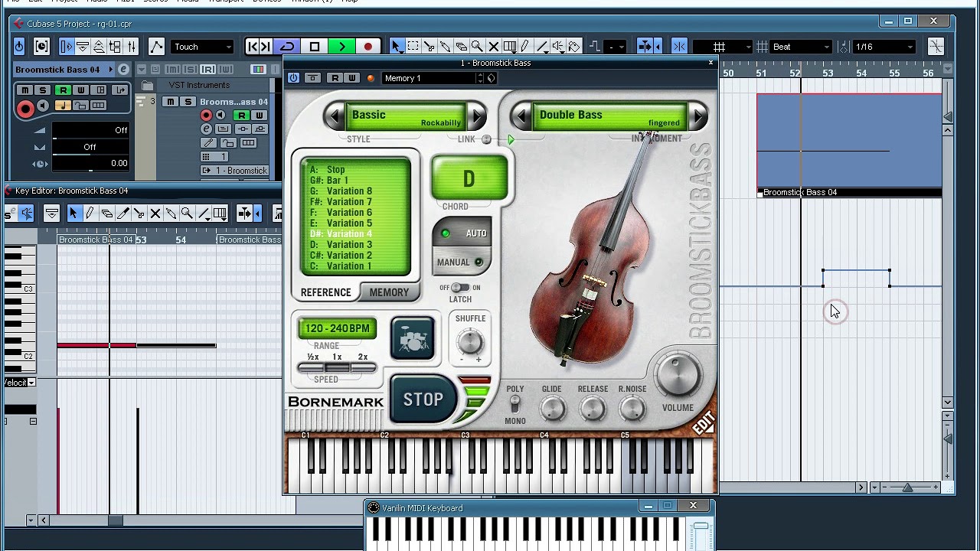Open the Memory 1 preset dropdown

pos(434,78)
